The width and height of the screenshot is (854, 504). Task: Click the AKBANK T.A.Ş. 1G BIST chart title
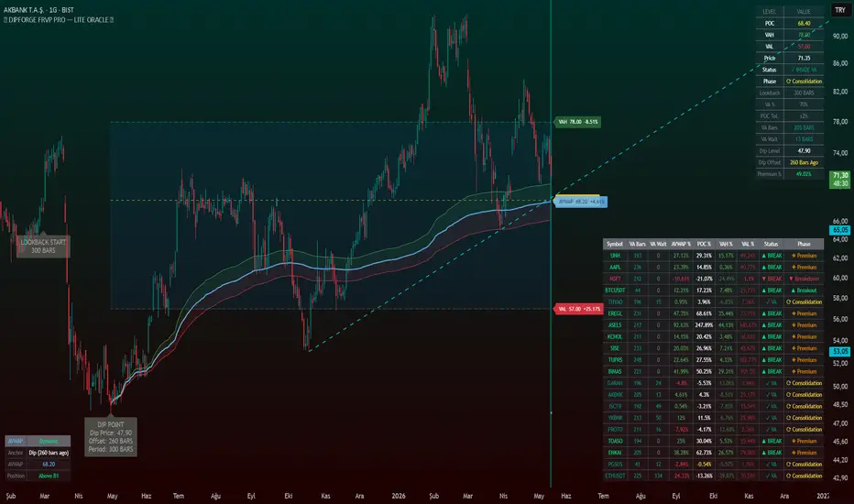[x=38, y=10]
